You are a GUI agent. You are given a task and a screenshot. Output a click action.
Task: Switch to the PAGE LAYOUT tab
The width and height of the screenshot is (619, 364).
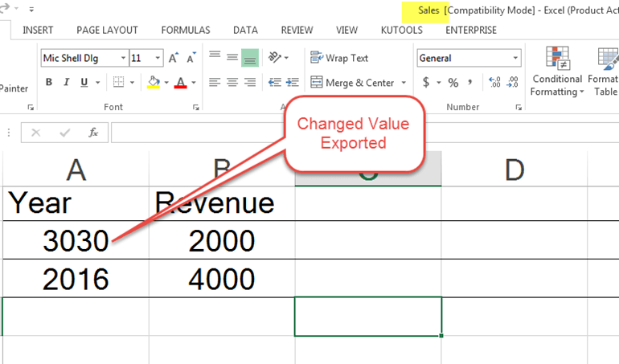[x=107, y=31]
